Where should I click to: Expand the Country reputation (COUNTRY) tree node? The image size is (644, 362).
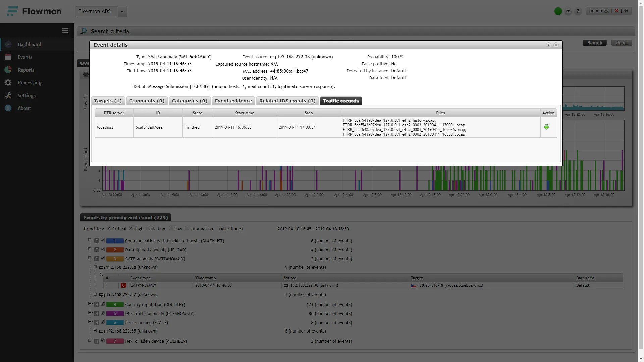coord(90,304)
